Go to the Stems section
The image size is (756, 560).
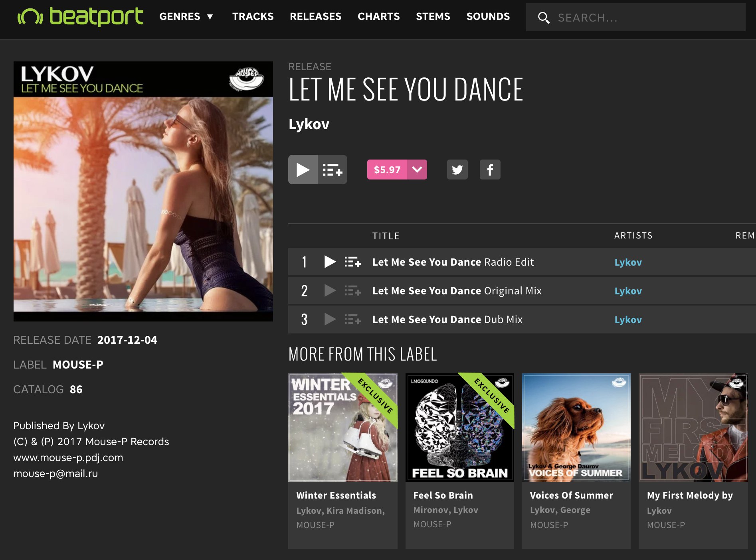[433, 16]
